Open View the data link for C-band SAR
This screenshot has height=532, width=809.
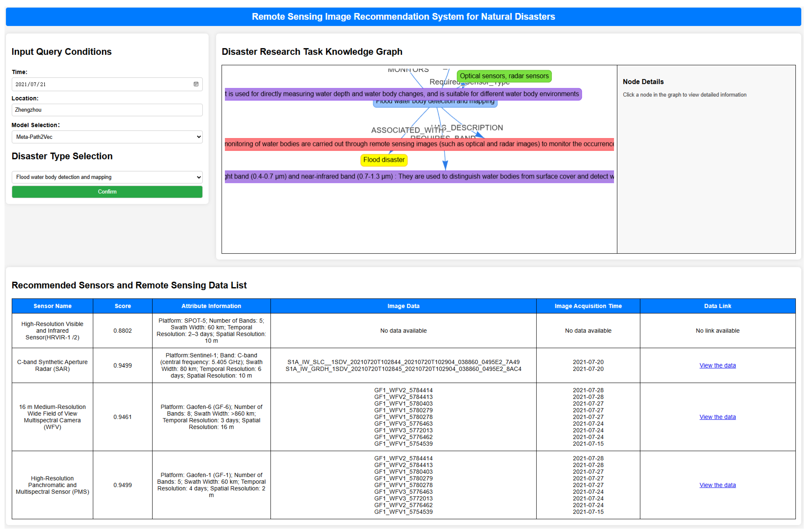[x=717, y=366]
